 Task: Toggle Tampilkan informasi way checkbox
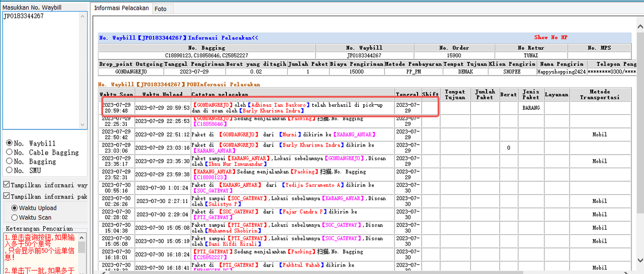7,185
